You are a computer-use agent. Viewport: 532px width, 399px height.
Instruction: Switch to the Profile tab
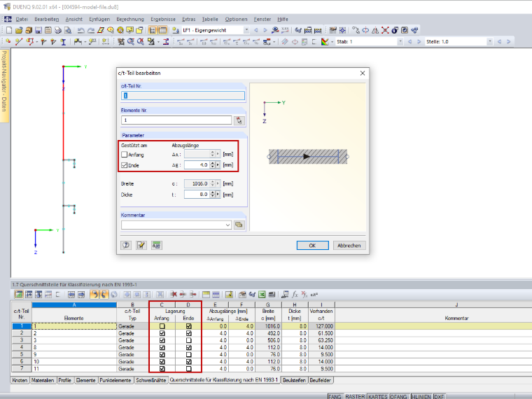coord(65,380)
